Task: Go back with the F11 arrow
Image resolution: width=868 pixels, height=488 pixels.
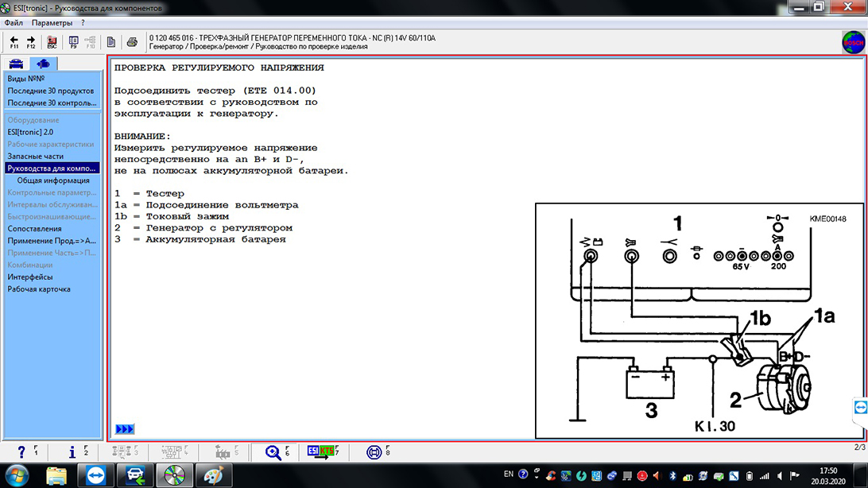Action: (14, 41)
